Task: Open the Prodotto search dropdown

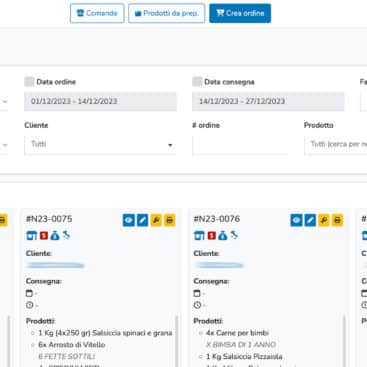Action: pos(336,145)
